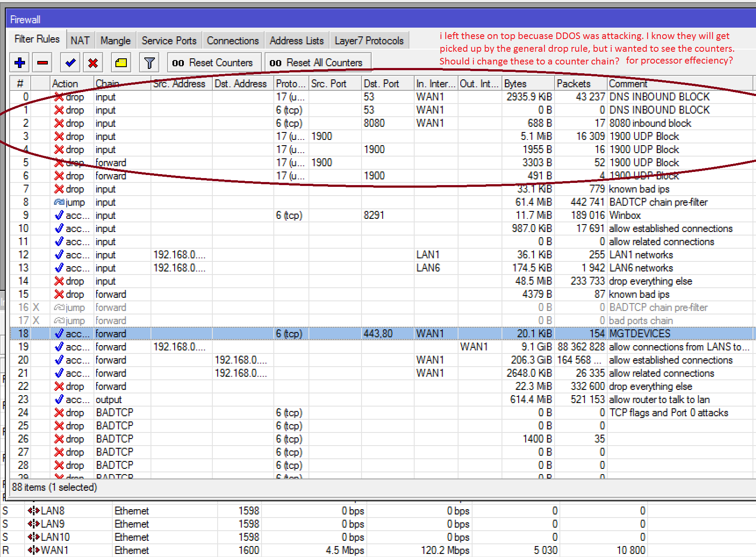Click the blue checkmark Enable icon
This screenshot has height=557, width=756.
(70, 63)
